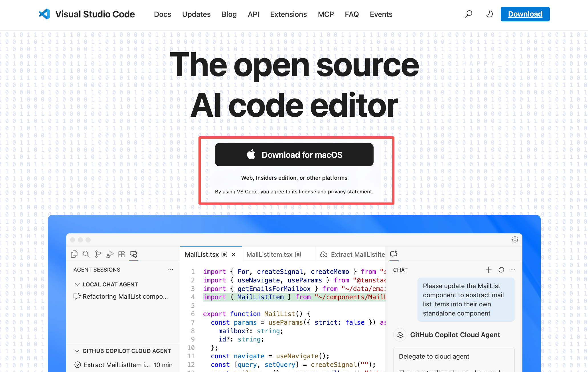Open the Source Control view icon
The height and width of the screenshot is (372, 588).
98,254
